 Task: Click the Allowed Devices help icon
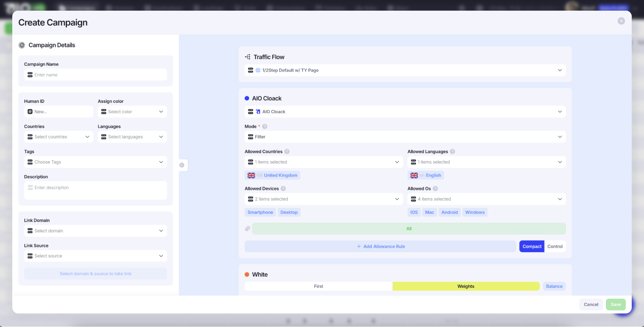(283, 189)
